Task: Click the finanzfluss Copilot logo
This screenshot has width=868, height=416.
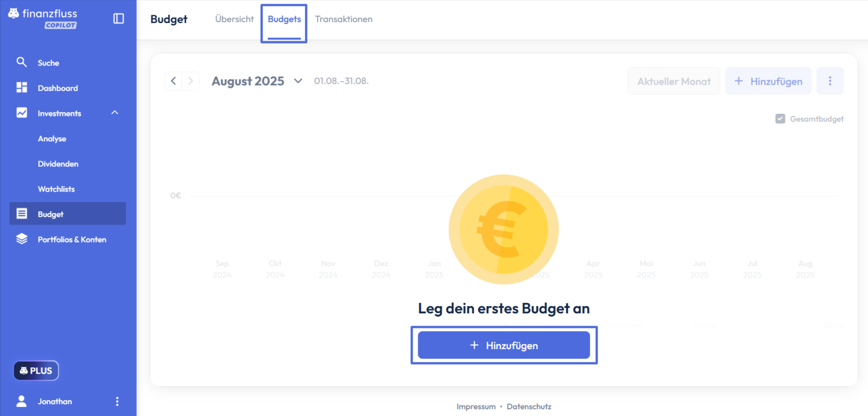Action: coord(43,18)
